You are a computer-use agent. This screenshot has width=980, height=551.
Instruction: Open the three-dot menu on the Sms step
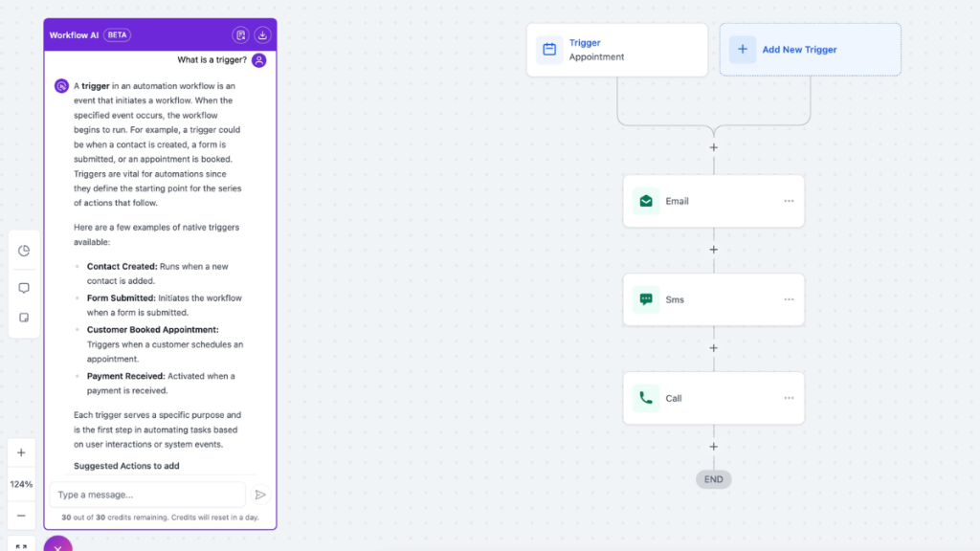pos(789,298)
